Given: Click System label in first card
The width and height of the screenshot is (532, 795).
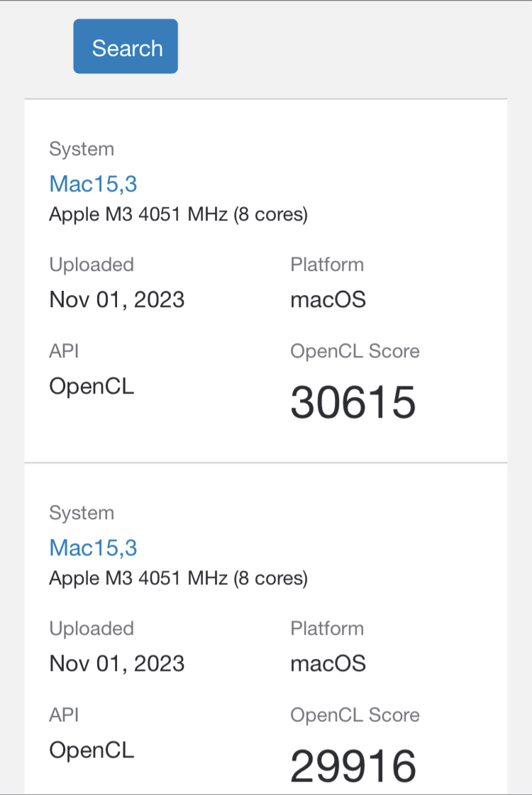Looking at the screenshot, I should 82,150.
